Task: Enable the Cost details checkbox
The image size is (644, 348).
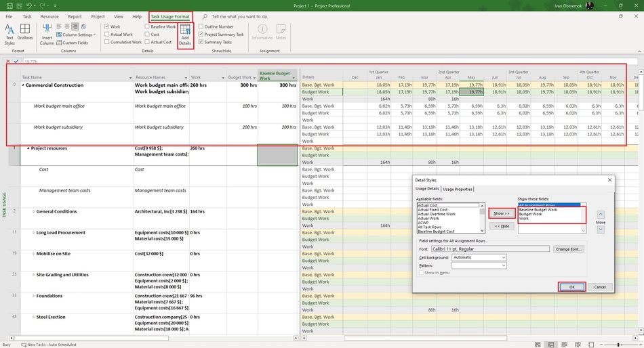Action: pos(147,35)
